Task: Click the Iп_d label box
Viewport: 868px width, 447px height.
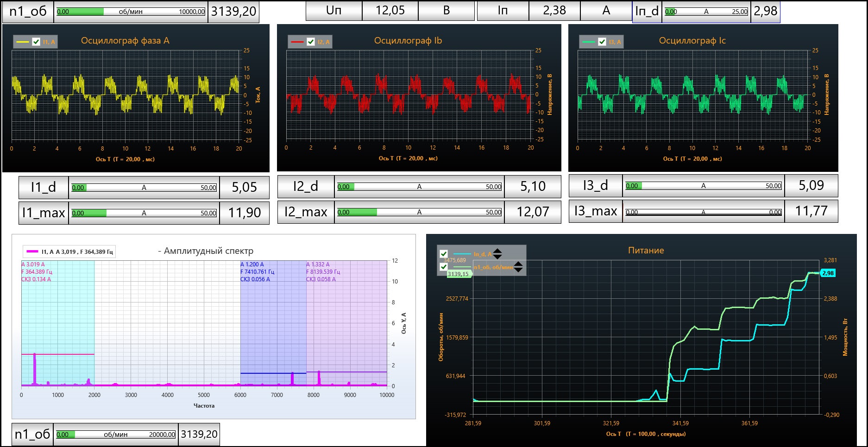Action: pos(647,11)
